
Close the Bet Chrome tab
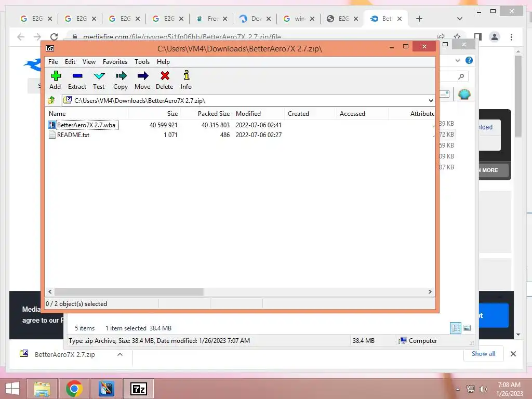[400, 19]
